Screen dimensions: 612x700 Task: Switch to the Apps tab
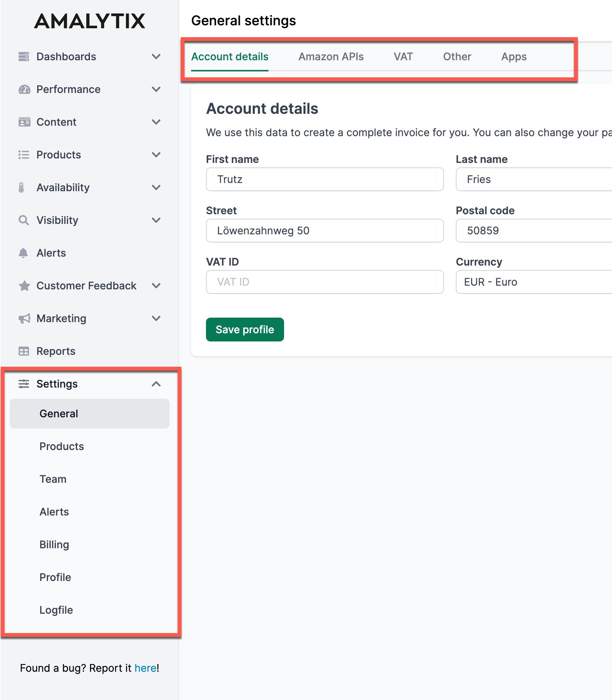click(514, 57)
